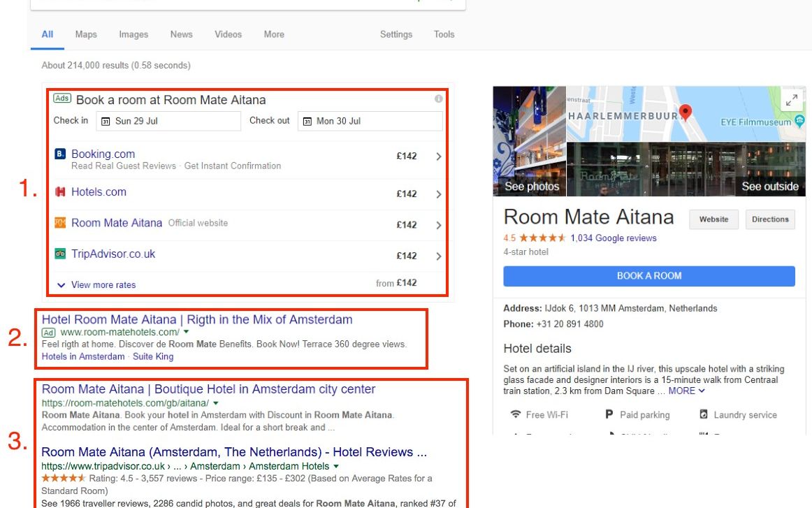Click the TripAdvisor owl icon
812x508 pixels.
click(x=60, y=254)
